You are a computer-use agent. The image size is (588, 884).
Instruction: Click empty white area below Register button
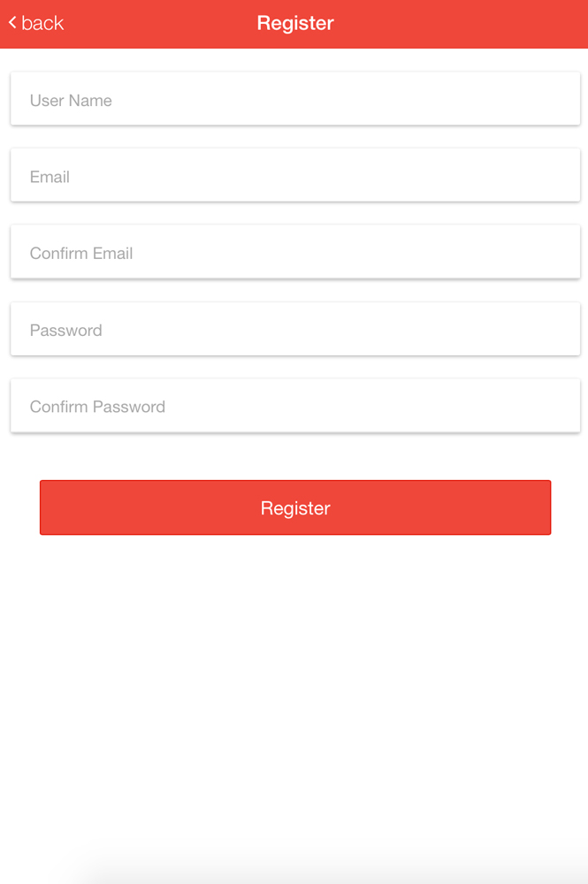point(295,690)
